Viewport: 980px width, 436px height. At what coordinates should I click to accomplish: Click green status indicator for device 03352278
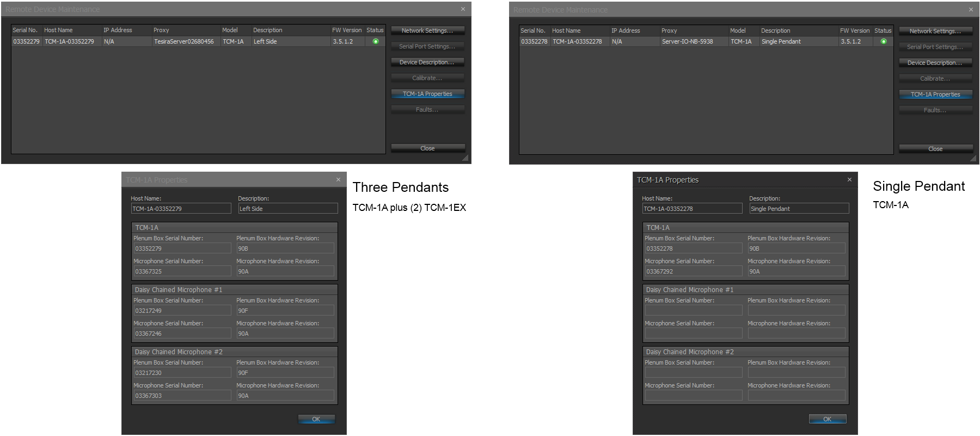point(884,41)
